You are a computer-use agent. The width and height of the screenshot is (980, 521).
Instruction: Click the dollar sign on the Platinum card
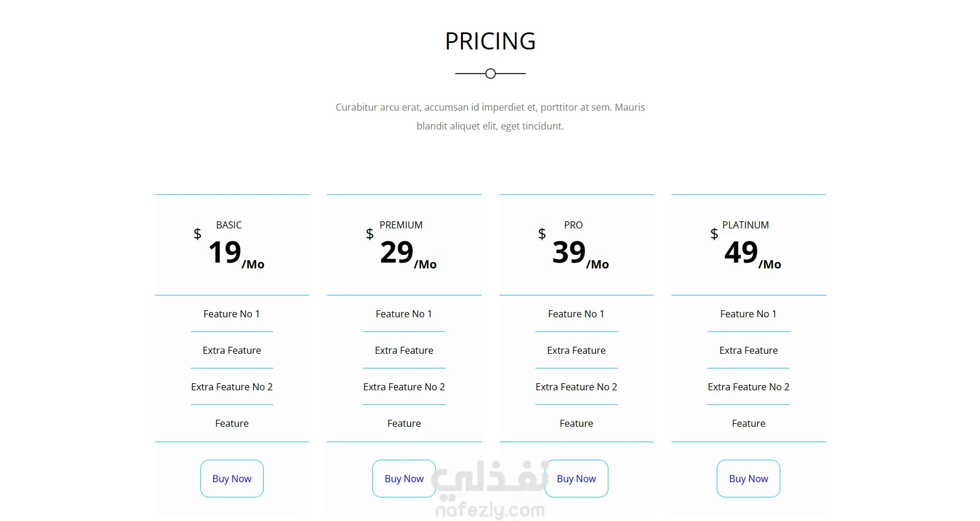click(x=714, y=234)
